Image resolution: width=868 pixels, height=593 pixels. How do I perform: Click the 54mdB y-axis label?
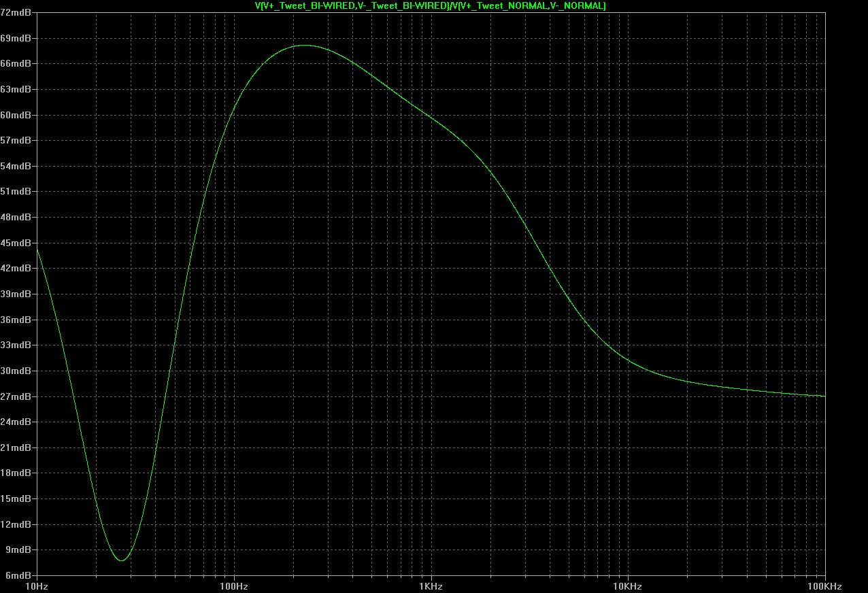16,166
